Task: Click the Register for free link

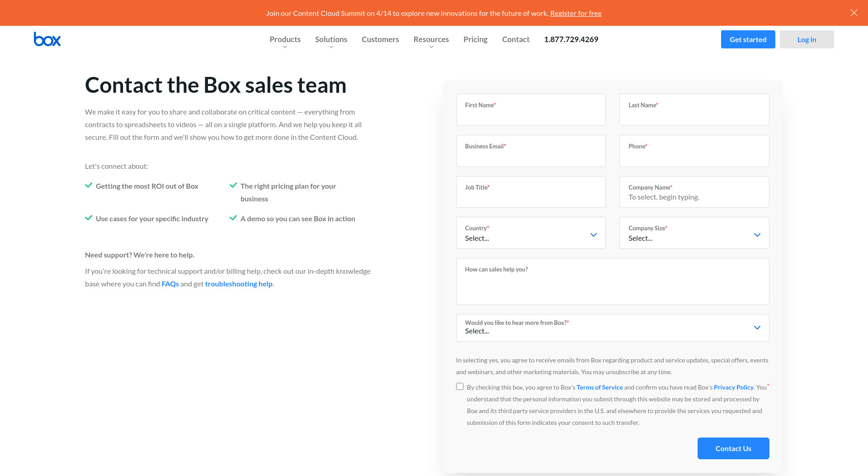Action: [576, 13]
